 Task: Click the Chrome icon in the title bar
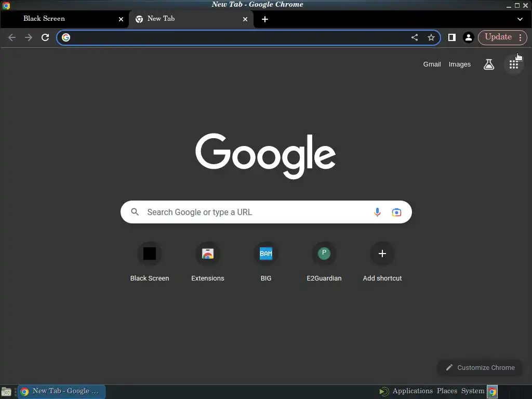click(6, 5)
